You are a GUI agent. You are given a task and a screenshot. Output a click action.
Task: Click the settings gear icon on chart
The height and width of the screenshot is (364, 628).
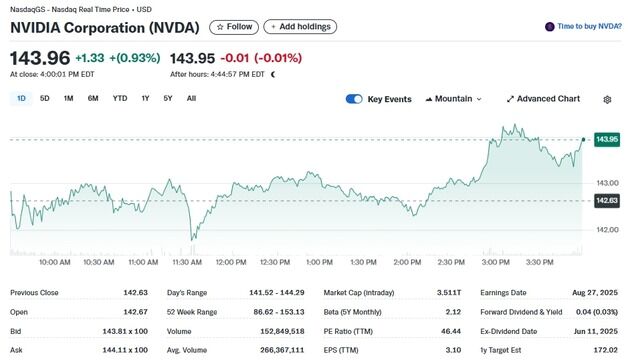click(607, 100)
